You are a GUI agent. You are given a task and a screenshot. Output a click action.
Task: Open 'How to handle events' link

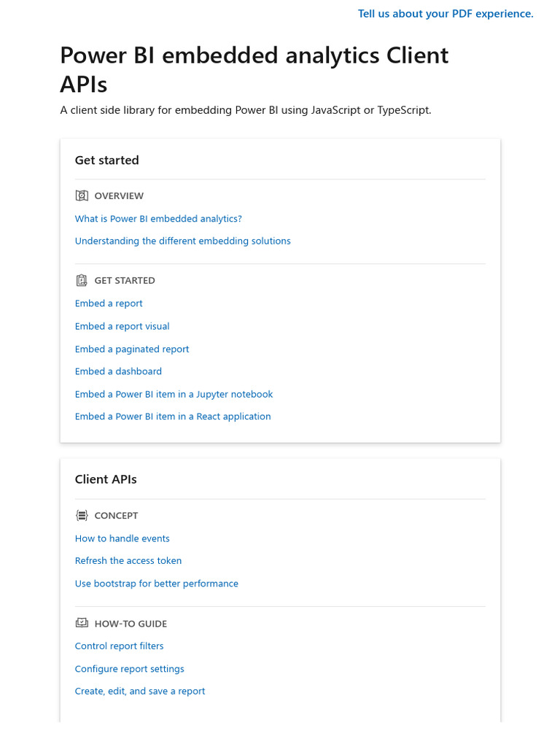[122, 538]
